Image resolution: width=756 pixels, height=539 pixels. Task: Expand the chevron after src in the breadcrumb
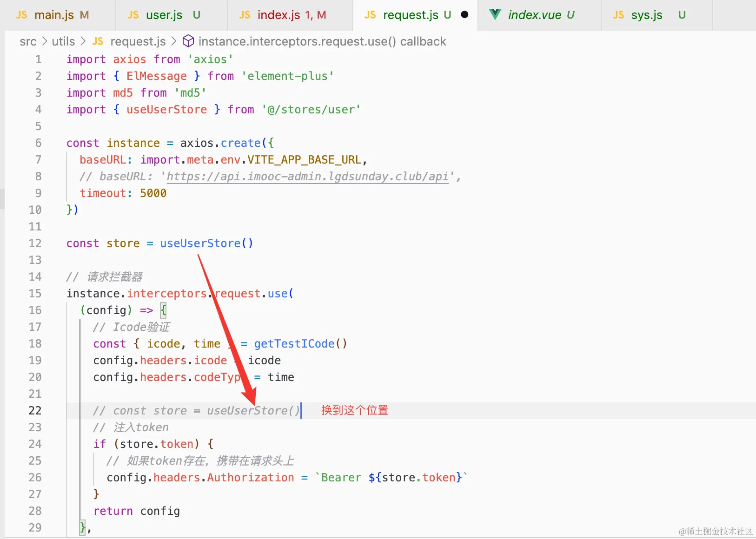tap(45, 41)
